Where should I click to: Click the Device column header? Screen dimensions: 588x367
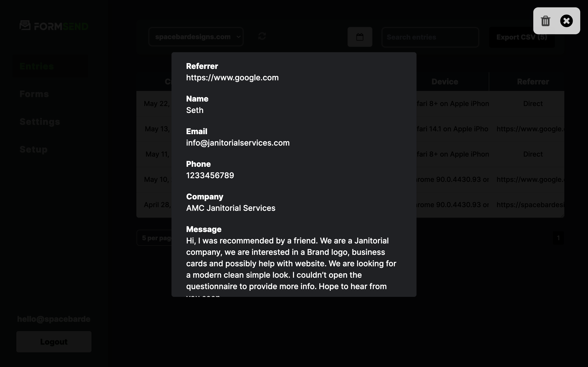[445, 82]
